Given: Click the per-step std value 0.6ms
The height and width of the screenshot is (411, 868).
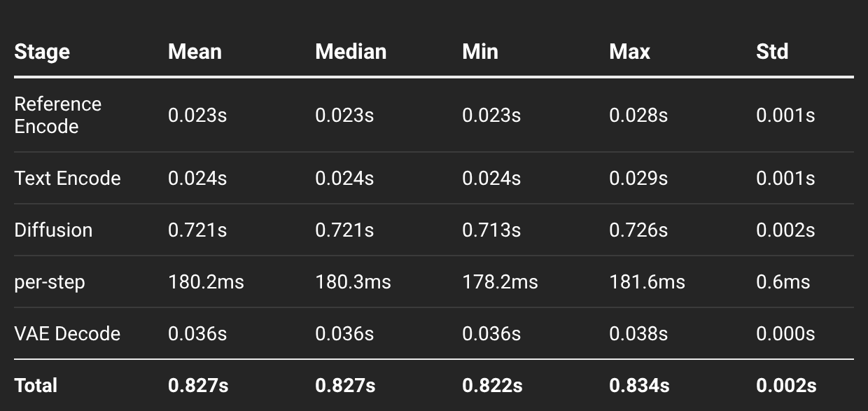Looking at the screenshot, I should (x=783, y=281).
